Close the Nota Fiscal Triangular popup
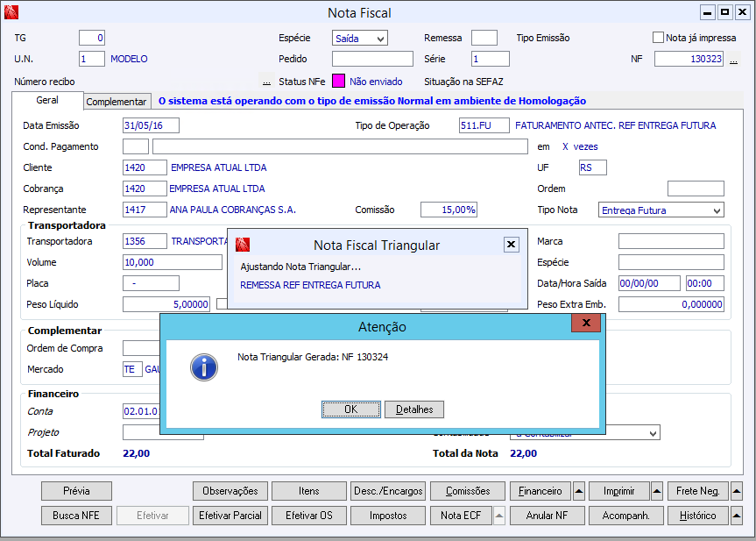This screenshot has width=756, height=541. click(x=511, y=245)
